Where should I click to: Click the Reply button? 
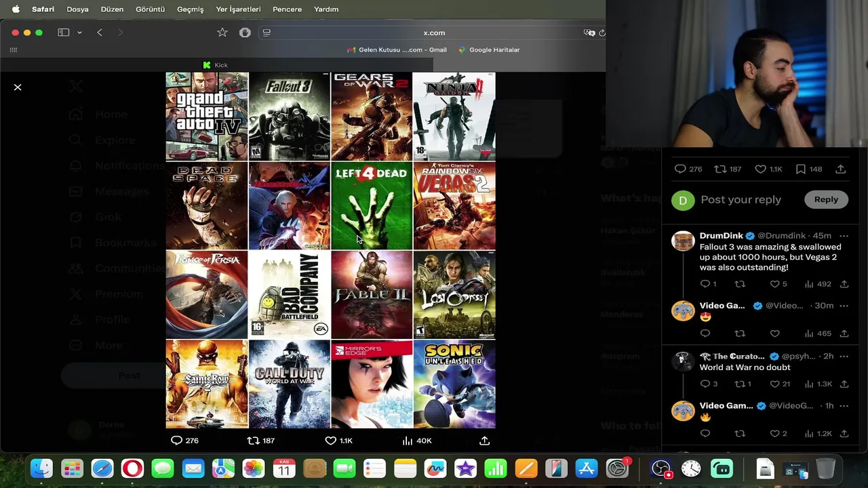826,199
